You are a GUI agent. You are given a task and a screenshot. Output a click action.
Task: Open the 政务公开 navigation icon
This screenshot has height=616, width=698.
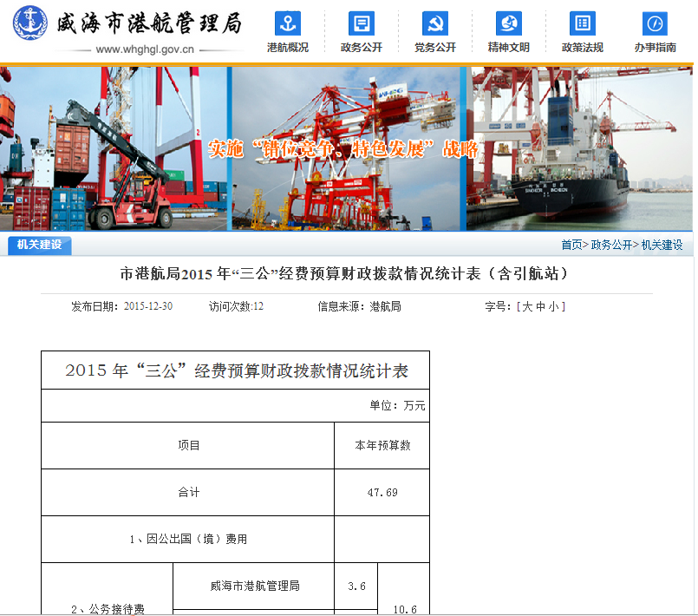pos(361,23)
